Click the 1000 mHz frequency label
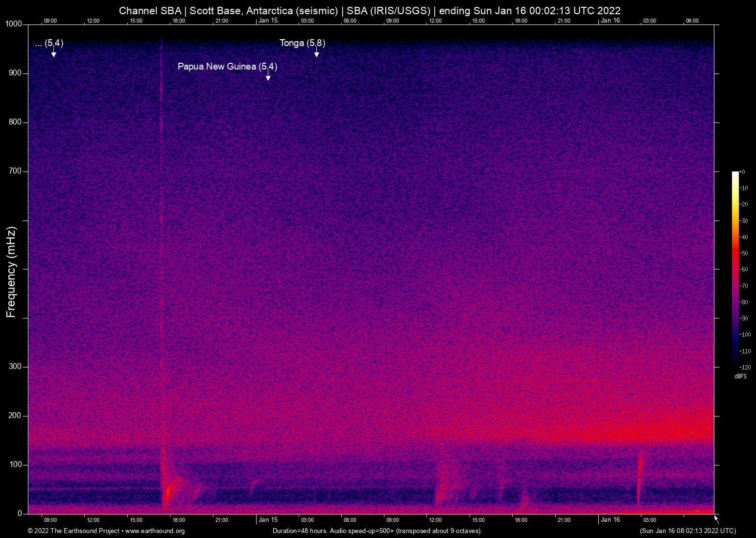Image resolution: width=756 pixels, height=538 pixels. [x=15, y=23]
